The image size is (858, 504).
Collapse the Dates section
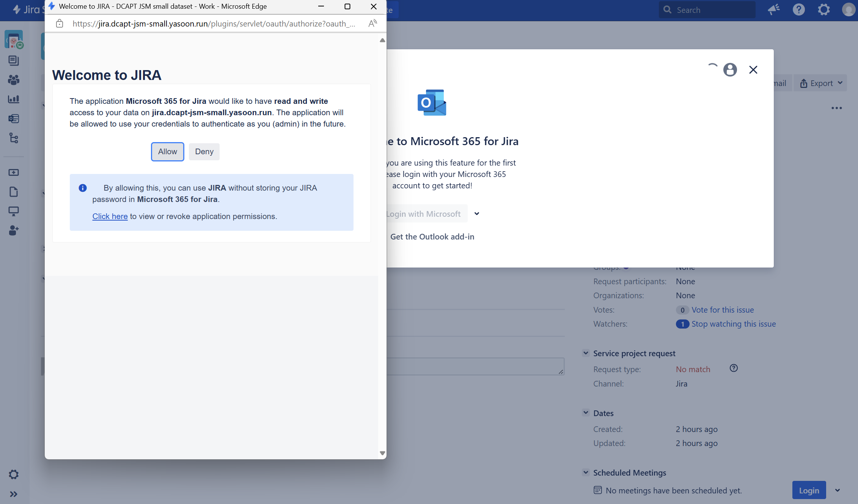pyautogui.click(x=586, y=413)
